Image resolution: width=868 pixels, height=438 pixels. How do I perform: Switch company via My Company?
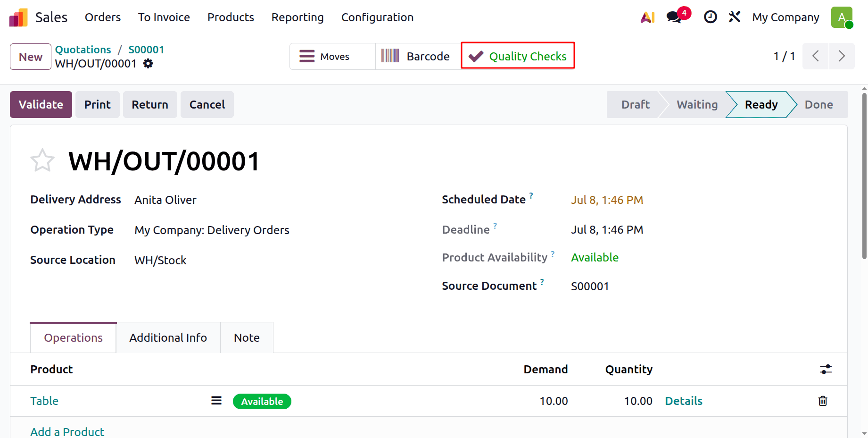pos(785,17)
